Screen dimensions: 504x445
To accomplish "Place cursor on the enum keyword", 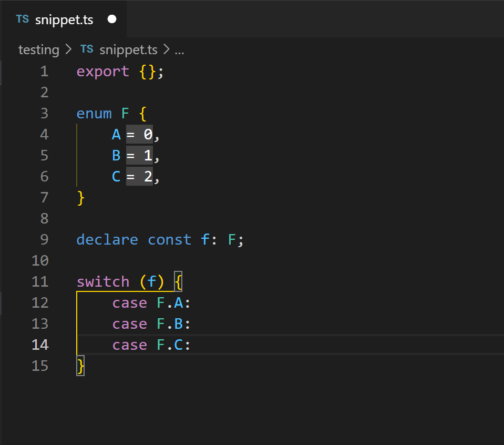I will tap(94, 114).
